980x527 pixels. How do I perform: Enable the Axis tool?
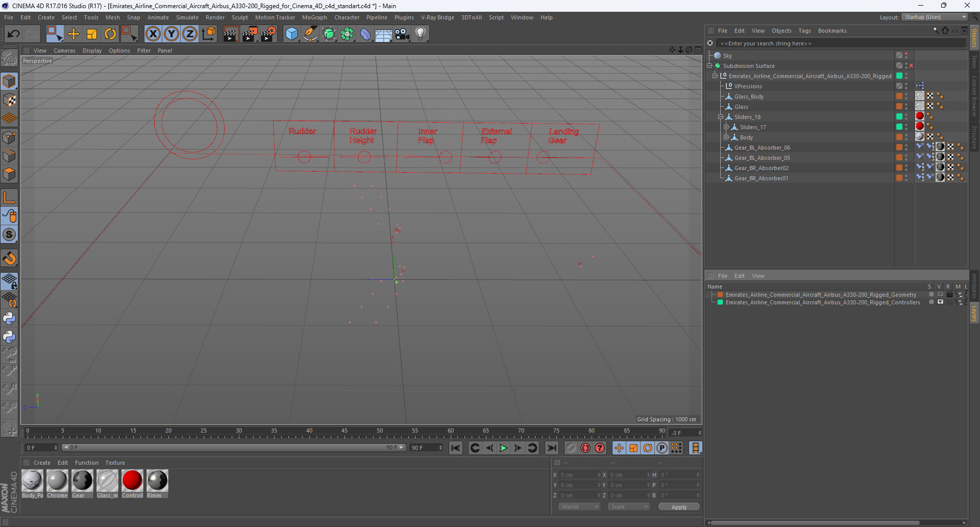[x=9, y=198]
